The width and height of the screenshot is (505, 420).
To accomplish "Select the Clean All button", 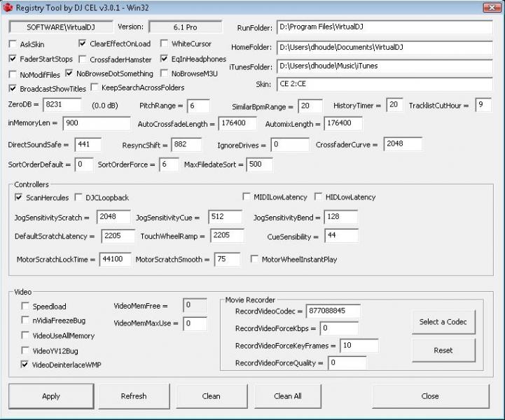I will [288, 396].
